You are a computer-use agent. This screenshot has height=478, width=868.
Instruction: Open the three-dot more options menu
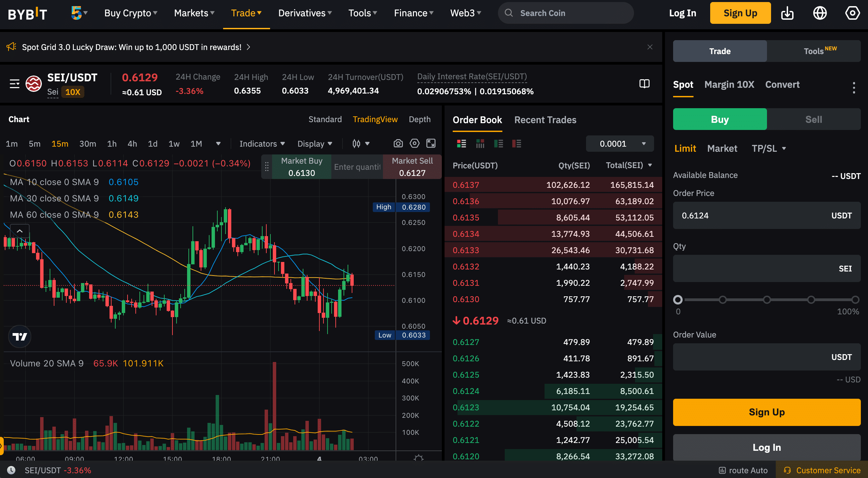pyautogui.click(x=854, y=88)
